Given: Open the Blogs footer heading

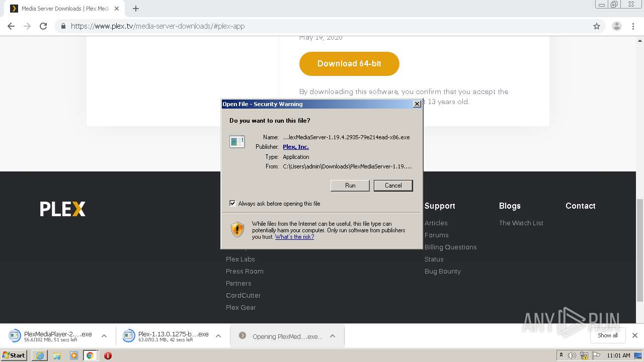Looking at the screenshot, I should click(x=510, y=206).
